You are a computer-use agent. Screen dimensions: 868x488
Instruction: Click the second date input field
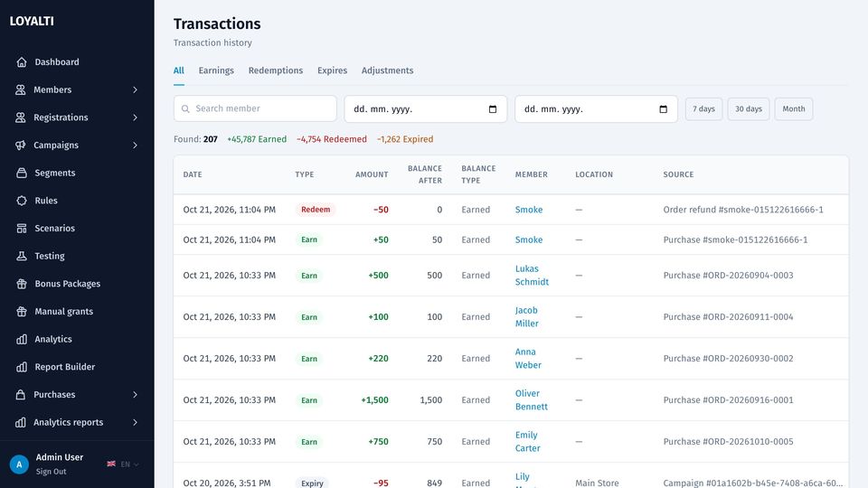(596, 109)
